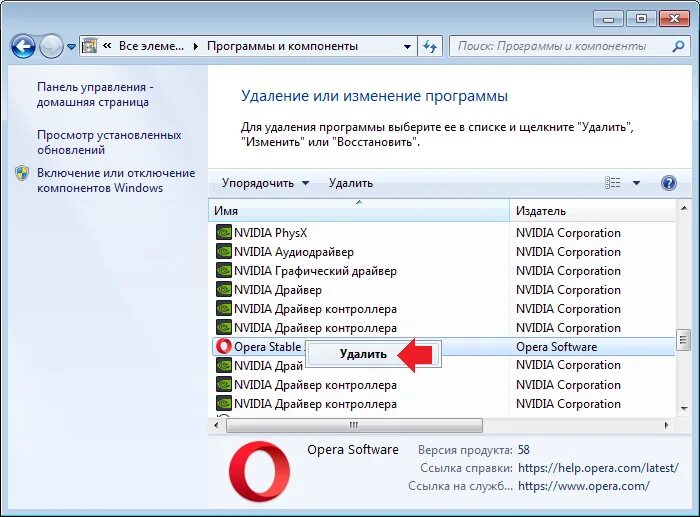
Task: Open "Просмотр установленных обновлений" link
Action: (109, 142)
